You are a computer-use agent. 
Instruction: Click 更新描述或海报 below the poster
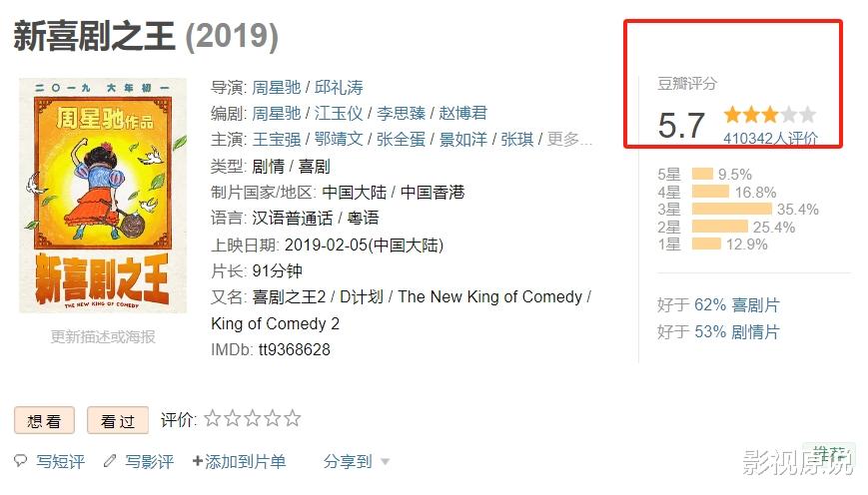(x=103, y=337)
